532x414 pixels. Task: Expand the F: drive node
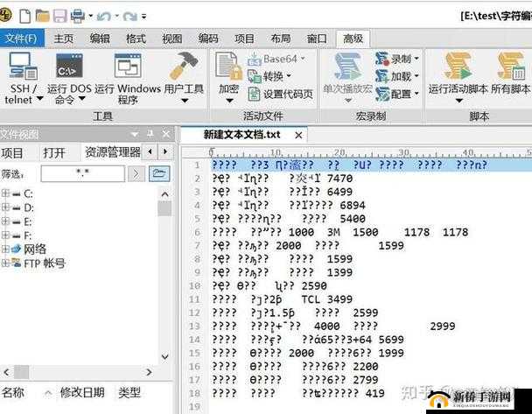pos(5,235)
